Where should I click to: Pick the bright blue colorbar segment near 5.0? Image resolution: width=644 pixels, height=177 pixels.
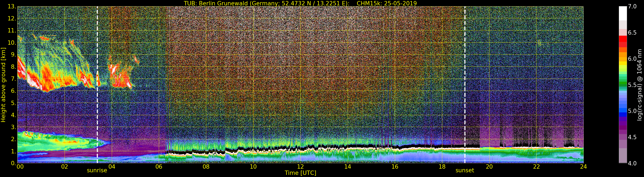point(623,110)
